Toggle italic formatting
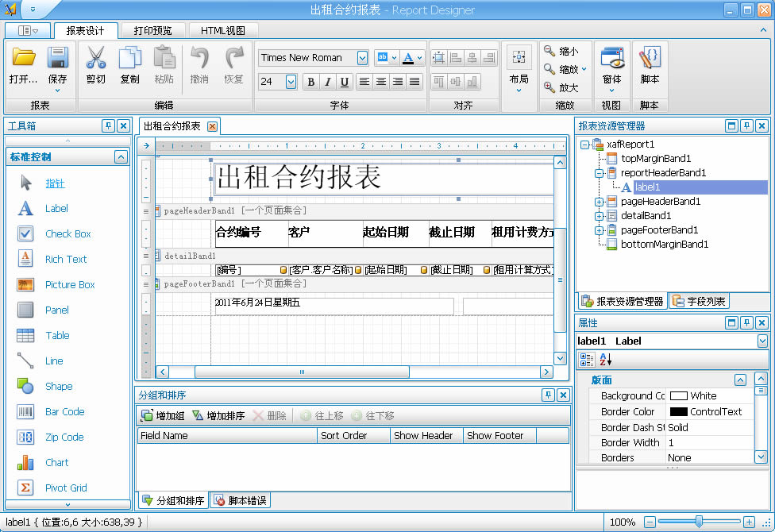The width and height of the screenshot is (775, 532). (x=328, y=82)
